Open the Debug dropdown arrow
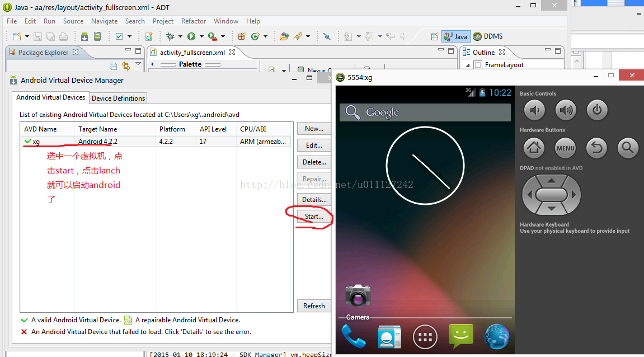Image resolution: width=644 pixels, height=357 pixels. [180, 36]
